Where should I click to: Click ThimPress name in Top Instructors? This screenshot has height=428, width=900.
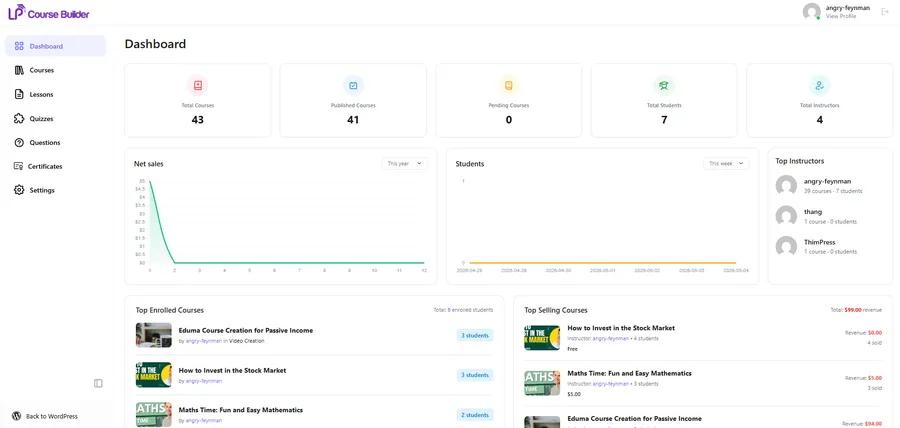coord(820,242)
